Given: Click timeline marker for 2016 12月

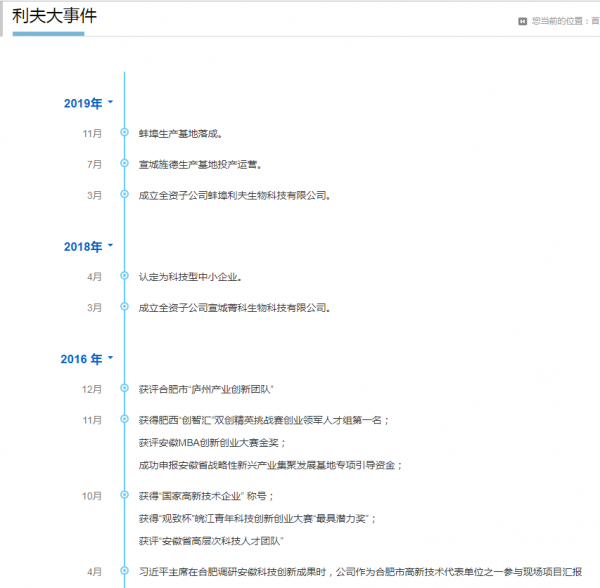Looking at the screenshot, I should 124,388.
